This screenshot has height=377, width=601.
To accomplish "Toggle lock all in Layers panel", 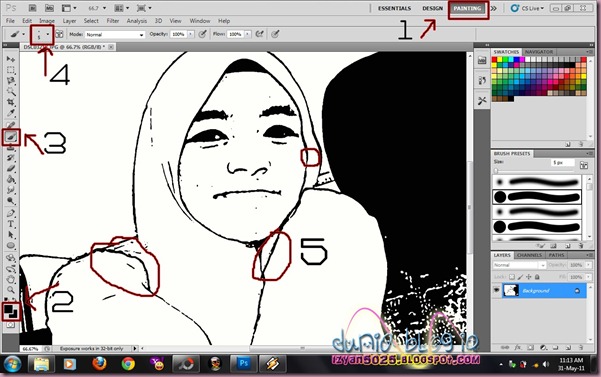I will 537,277.
